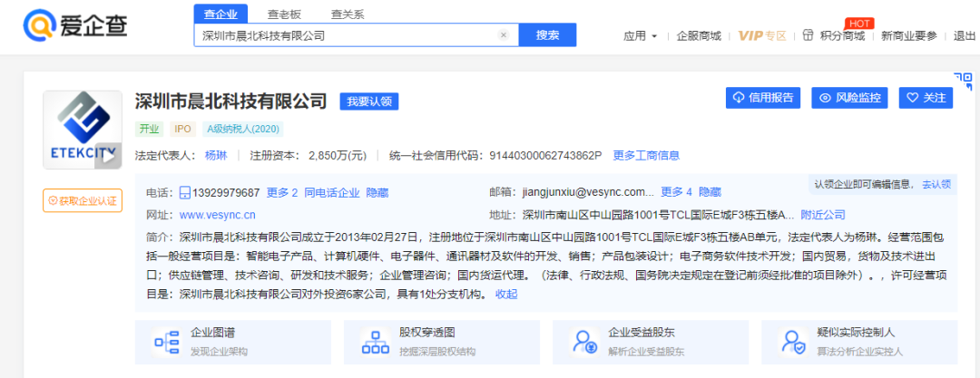
Task: Expand the 应用 dropdown menu
Action: point(640,36)
